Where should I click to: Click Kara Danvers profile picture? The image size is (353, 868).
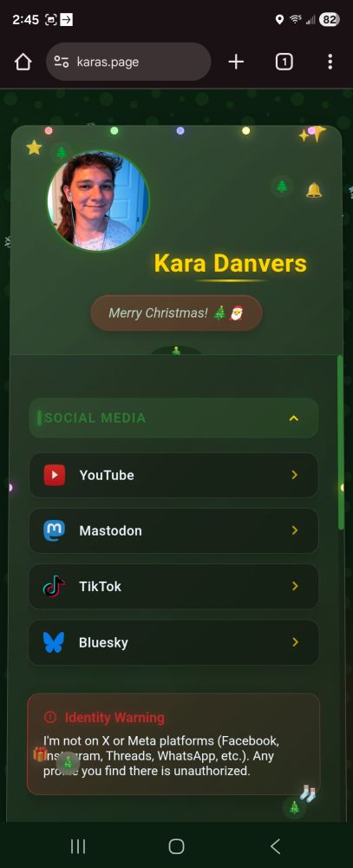tap(98, 201)
